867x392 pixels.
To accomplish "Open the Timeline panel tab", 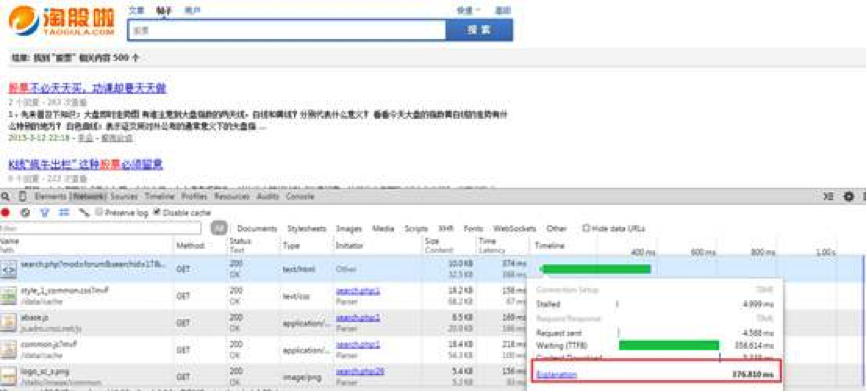I will pyautogui.click(x=160, y=197).
